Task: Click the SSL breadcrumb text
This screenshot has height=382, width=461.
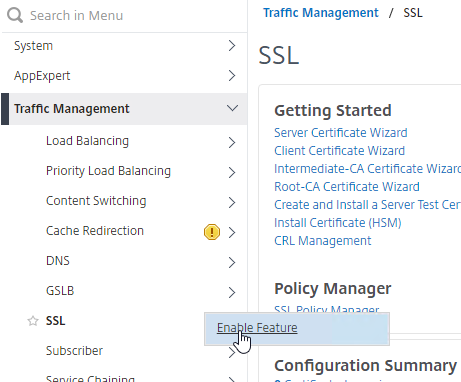Action: pyautogui.click(x=413, y=13)
